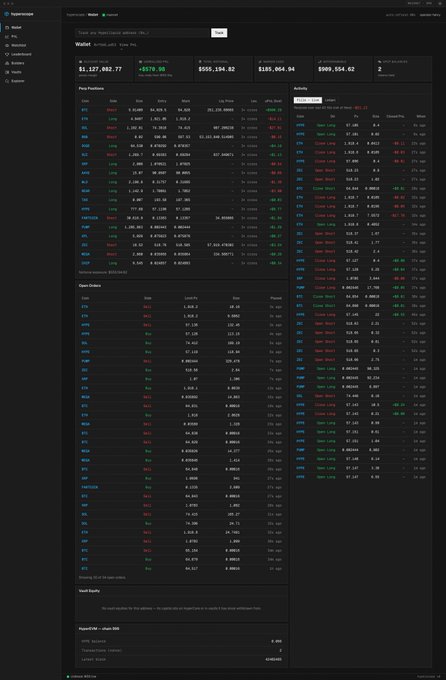Open SOL in Perp Positions table
446x680 pixels.
(x=85, y=128)
